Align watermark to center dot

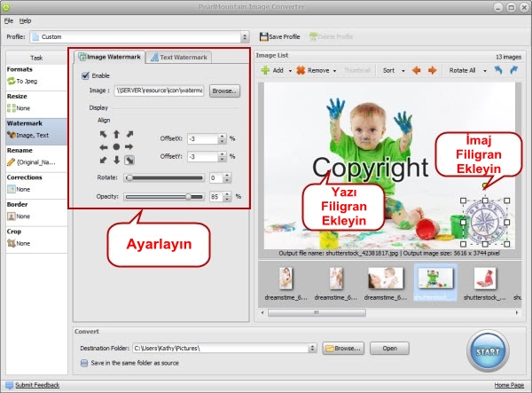point(115,146)
